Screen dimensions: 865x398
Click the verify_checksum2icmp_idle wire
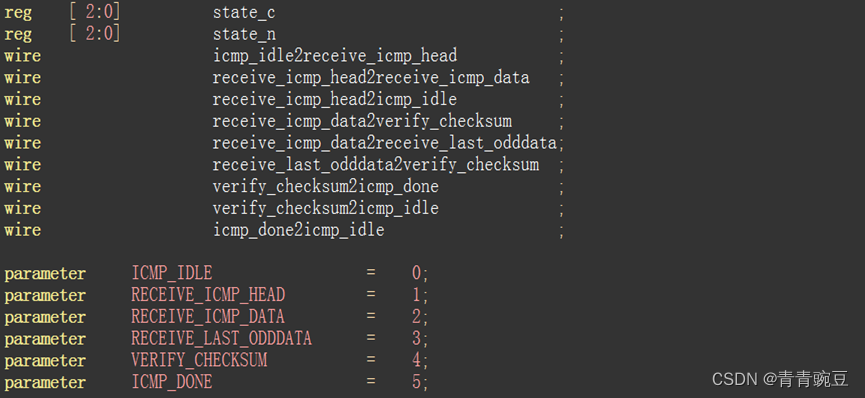325,209
